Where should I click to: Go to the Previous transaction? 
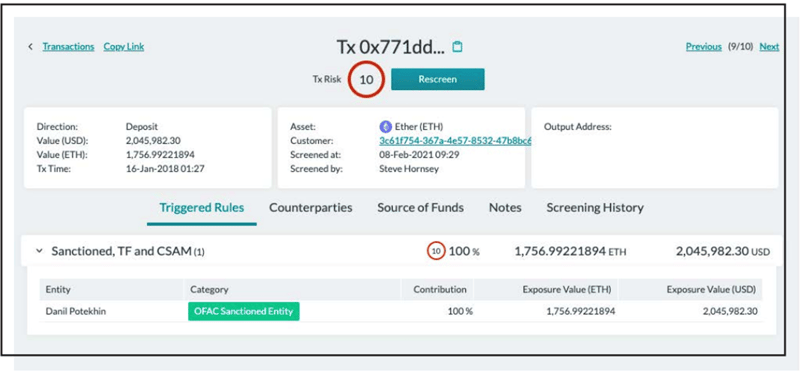(x=704, y=47)
